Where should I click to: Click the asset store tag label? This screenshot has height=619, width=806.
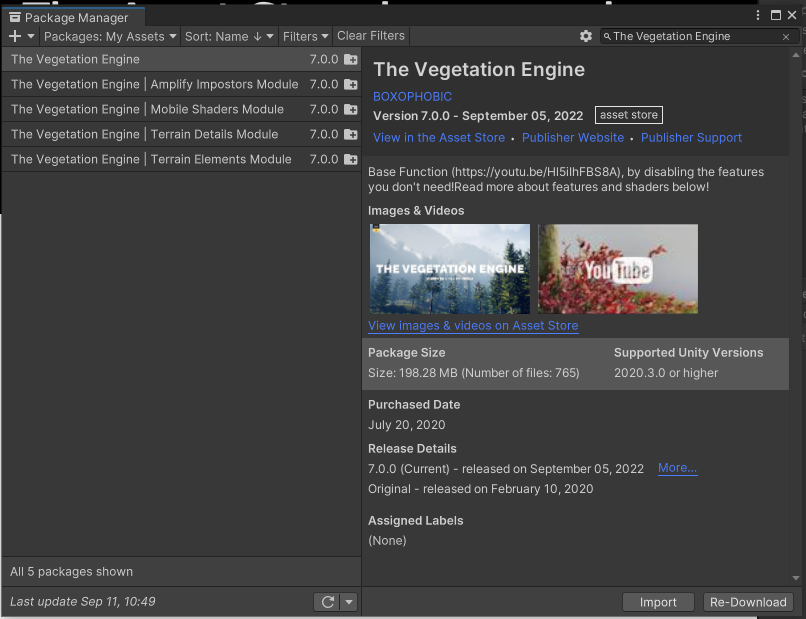coord(629,115)
